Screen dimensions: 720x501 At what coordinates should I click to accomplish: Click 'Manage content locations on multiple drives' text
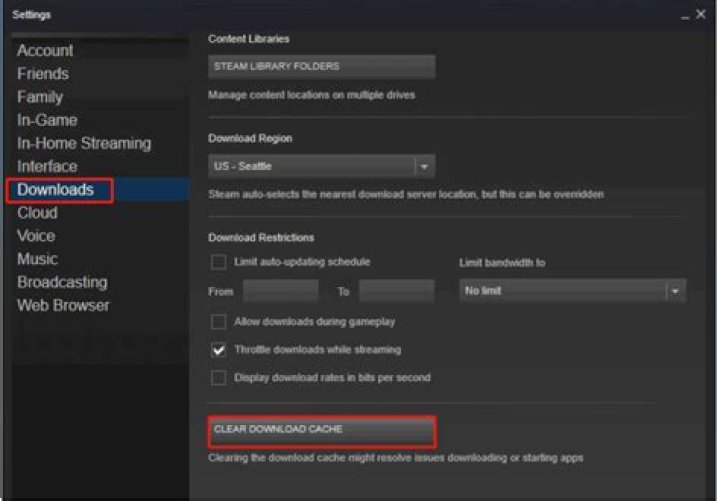coord(312,95)
